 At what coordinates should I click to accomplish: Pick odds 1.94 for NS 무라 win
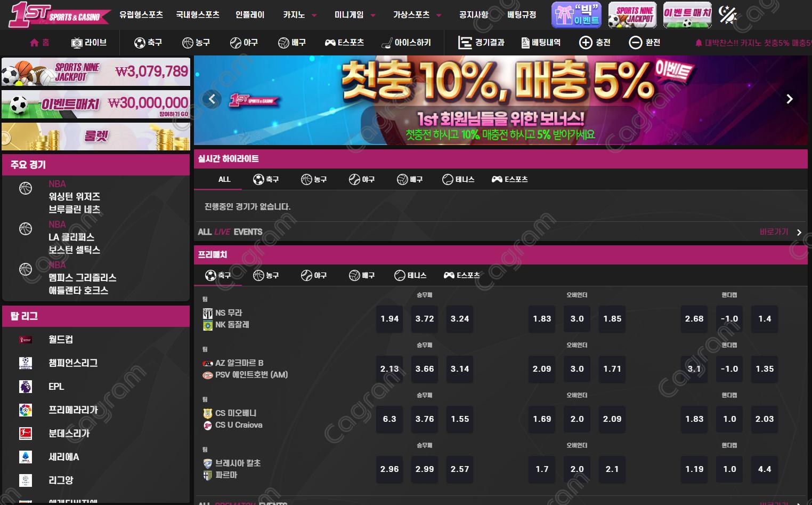click(x=389, y=319)
